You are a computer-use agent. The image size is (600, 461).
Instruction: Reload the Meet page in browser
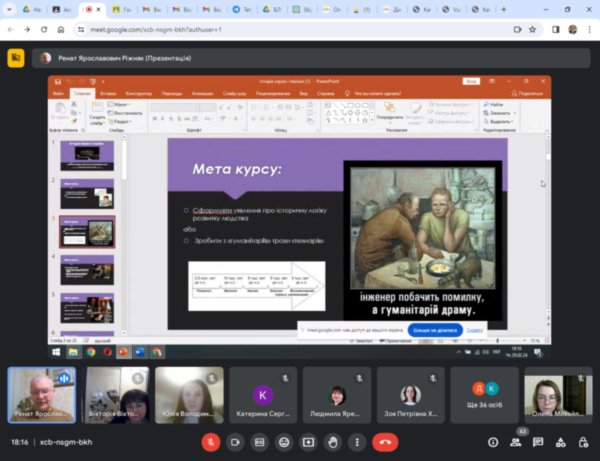point(43,29)
